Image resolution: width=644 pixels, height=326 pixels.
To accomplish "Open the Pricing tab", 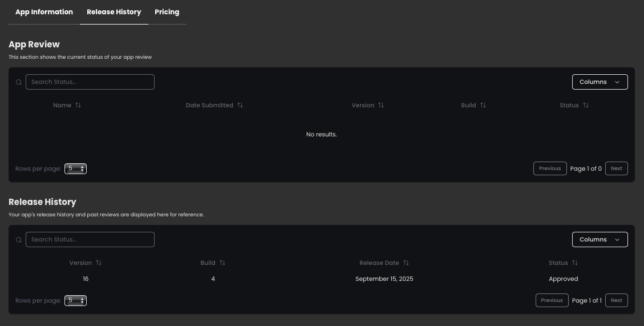I will click(x=167, y=12).
